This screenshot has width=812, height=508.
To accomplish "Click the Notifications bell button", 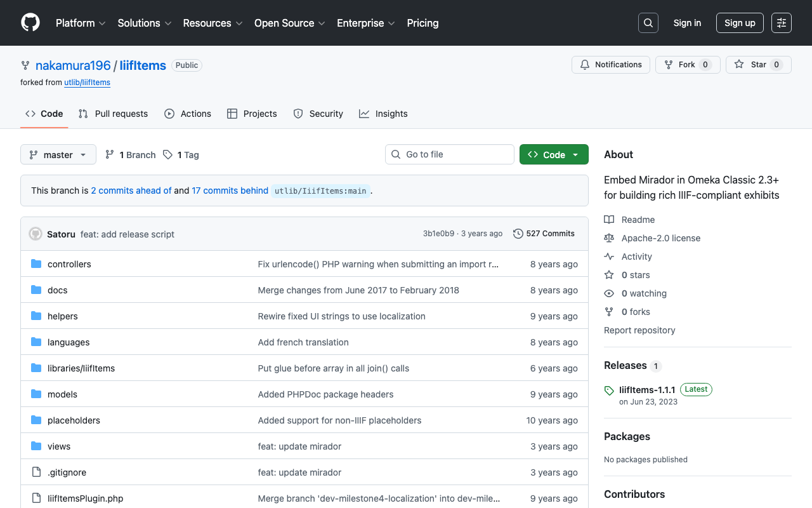I will (x=611, y=65).
